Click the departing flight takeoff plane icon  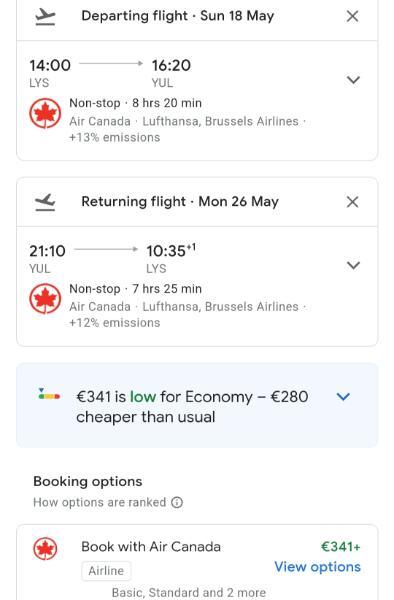[x=45, y=16]
